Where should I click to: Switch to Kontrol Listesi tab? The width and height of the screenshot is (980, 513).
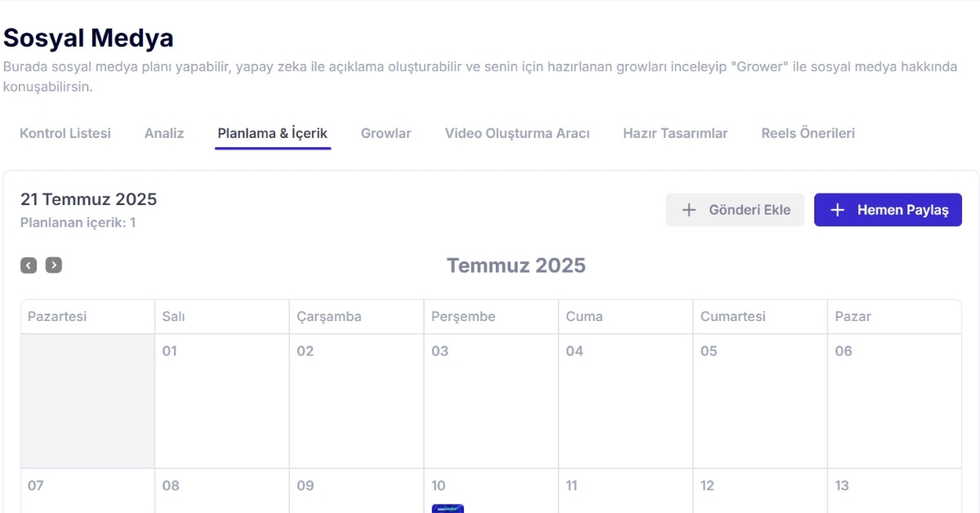point(65,133)
